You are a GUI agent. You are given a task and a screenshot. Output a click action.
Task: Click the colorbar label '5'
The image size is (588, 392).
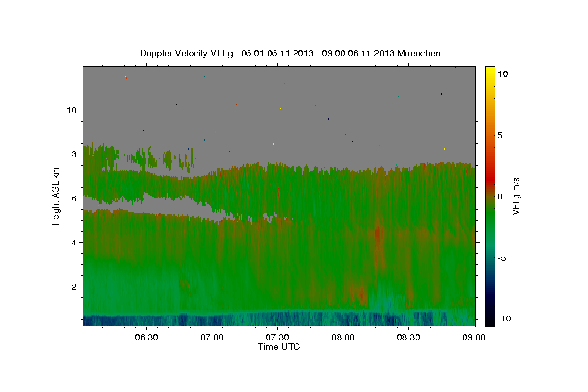pyautogui.click(x=500, y=135)
